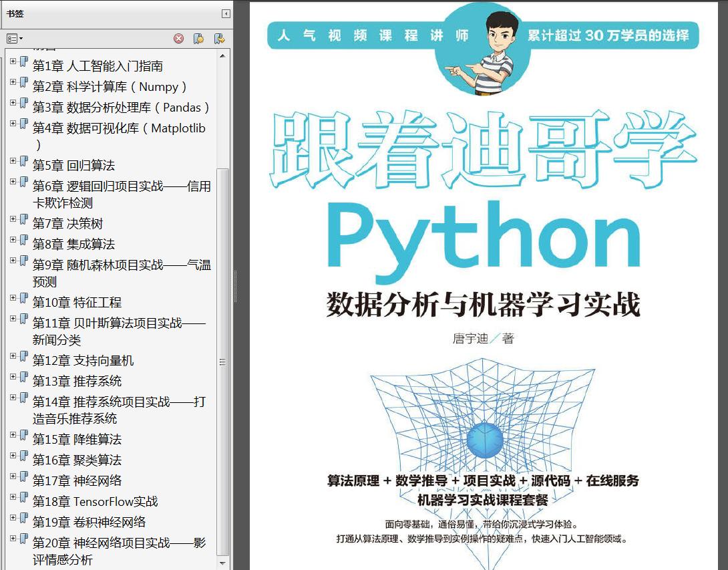Expand the 第5章 回归算法 bookmark node
The height and width of the screenshot is (570, 728).
pos(13,161)
